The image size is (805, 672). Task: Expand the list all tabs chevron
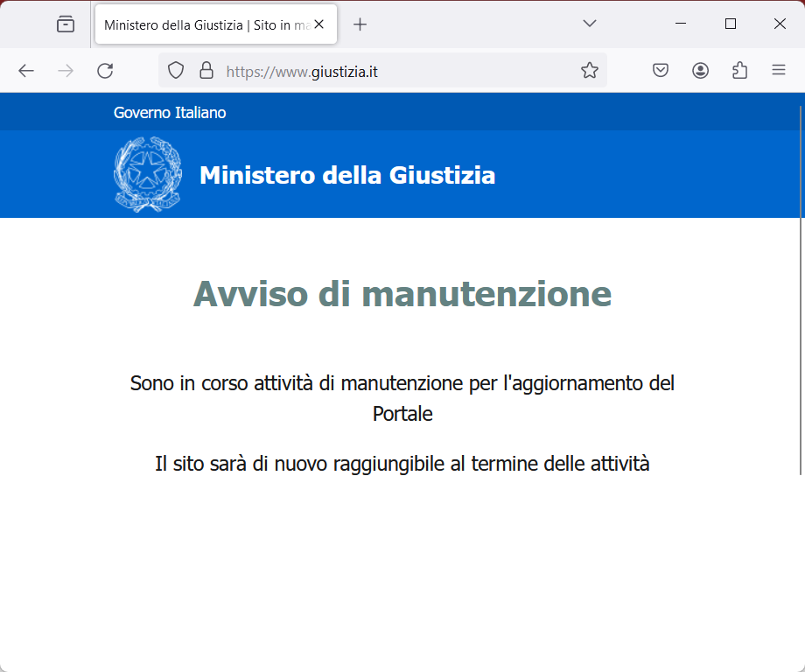click(590, 24)
